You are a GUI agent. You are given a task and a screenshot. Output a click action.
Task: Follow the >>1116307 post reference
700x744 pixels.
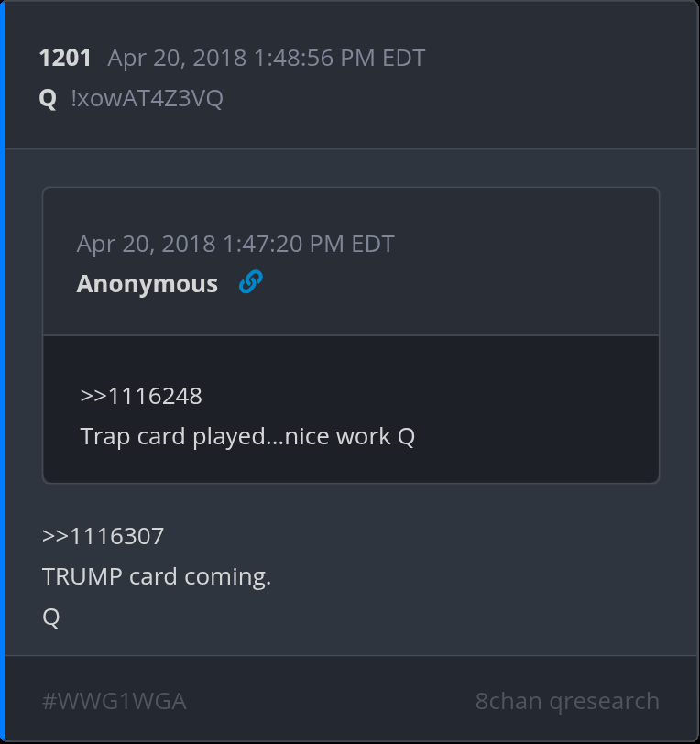[103, 536]
